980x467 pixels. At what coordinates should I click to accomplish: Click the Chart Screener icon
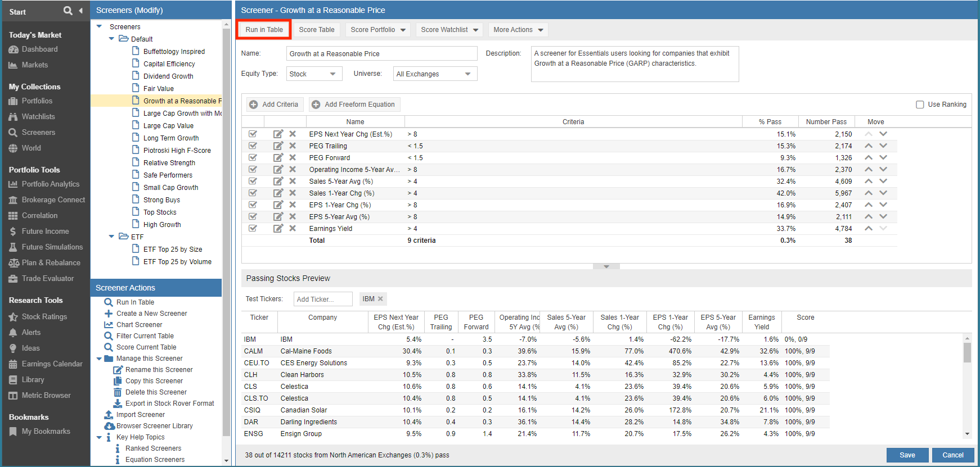109,325
